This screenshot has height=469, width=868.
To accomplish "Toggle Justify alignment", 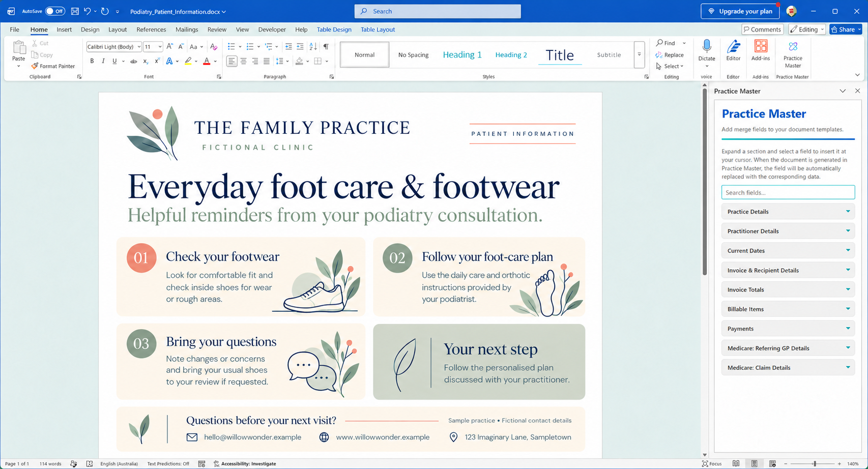I will coord(266,61).
